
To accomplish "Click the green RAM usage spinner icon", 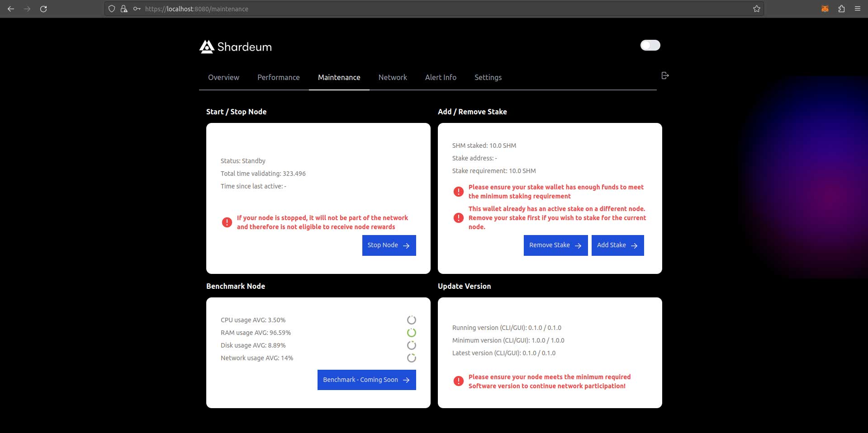I will coord(411,333).
